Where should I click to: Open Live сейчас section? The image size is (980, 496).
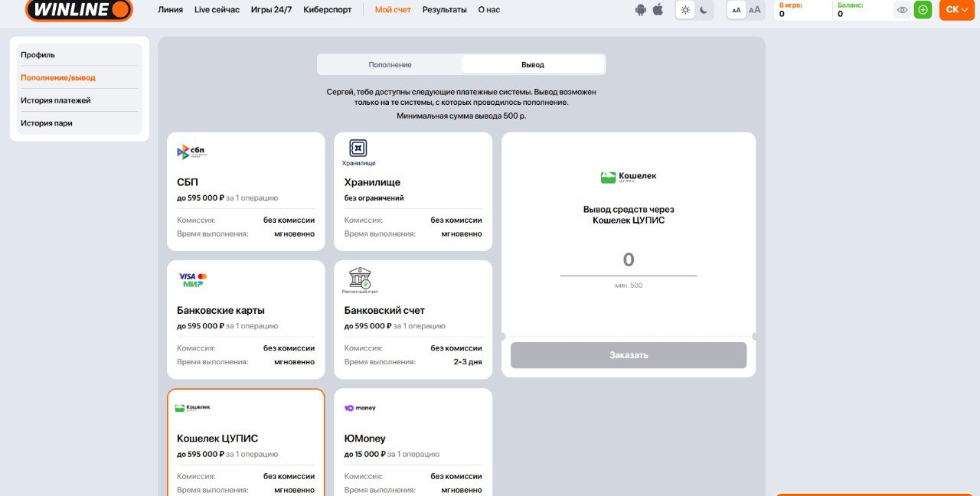pyautogui.click(x=217, y=10)
